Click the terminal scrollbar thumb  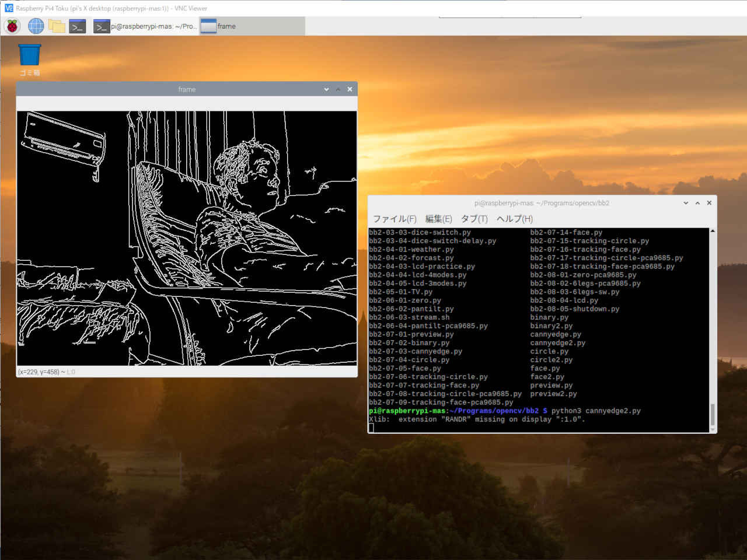pos(713,415)
